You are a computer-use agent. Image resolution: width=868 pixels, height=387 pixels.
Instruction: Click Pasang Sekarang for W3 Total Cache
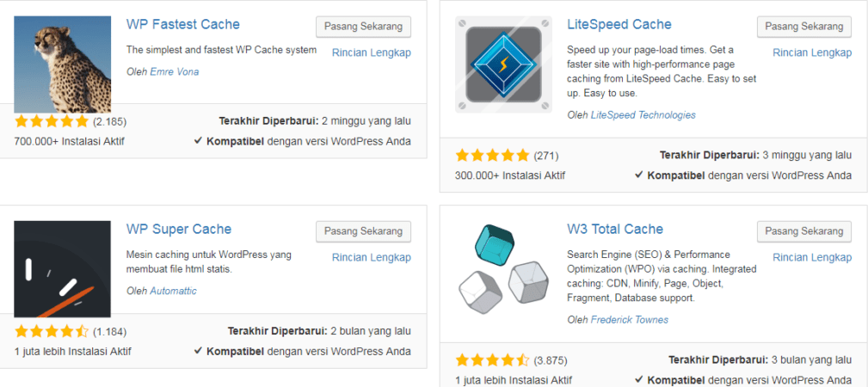point(803,231)
